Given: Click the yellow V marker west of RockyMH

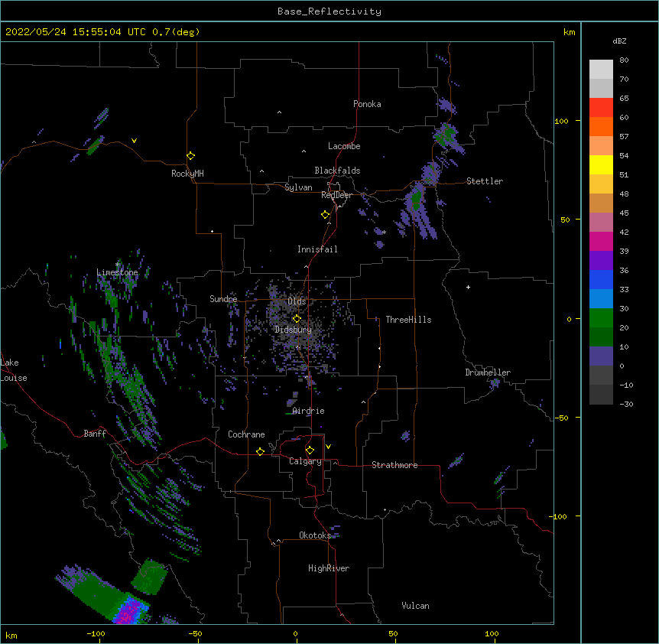Looking at the screenshot, I should [x=134, y=141].
